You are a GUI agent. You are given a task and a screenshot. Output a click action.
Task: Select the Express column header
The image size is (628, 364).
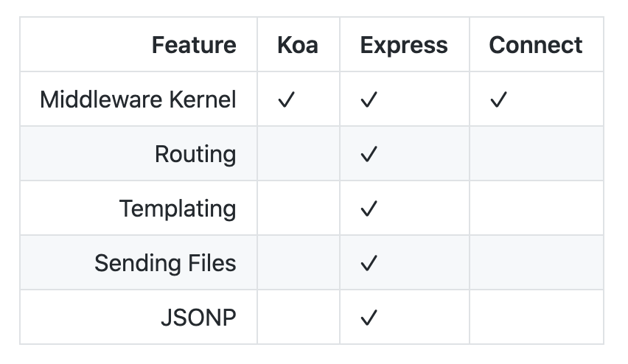point(404,45)
